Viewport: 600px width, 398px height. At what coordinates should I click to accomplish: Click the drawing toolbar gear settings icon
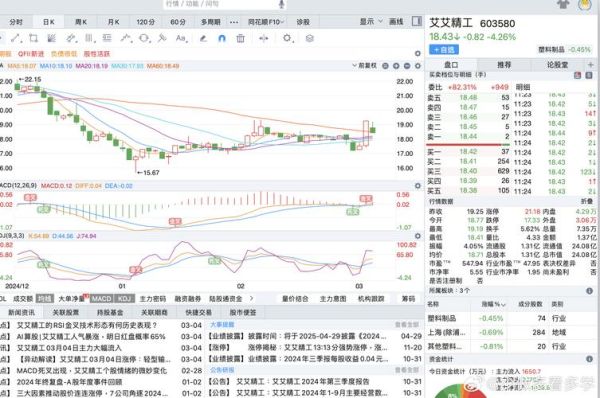pos(287,38)
